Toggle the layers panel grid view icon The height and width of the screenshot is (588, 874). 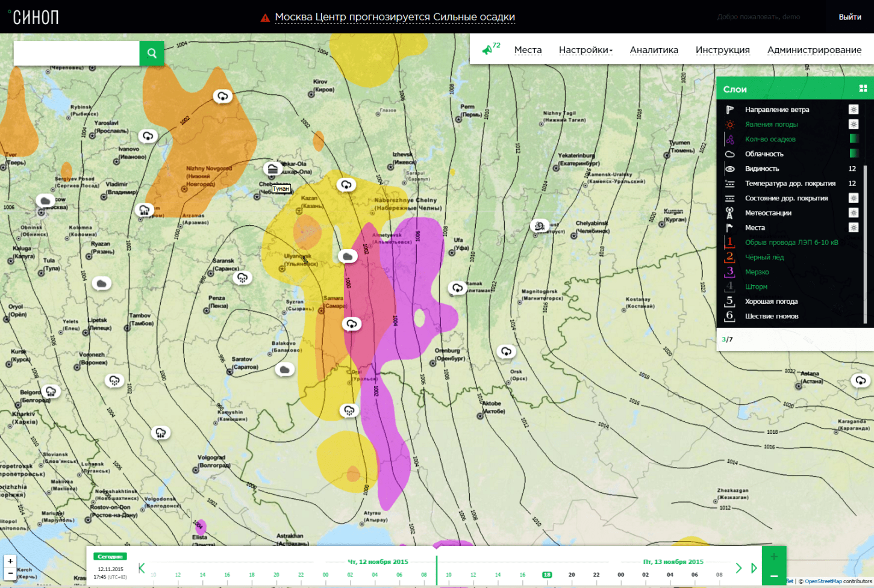[863, 88]
